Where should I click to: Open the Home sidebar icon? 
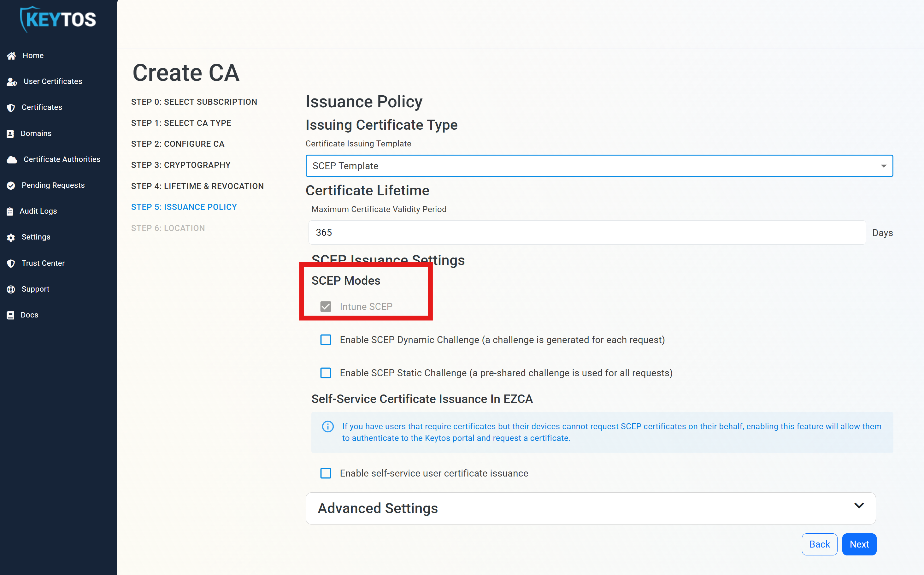pos(11,55)
